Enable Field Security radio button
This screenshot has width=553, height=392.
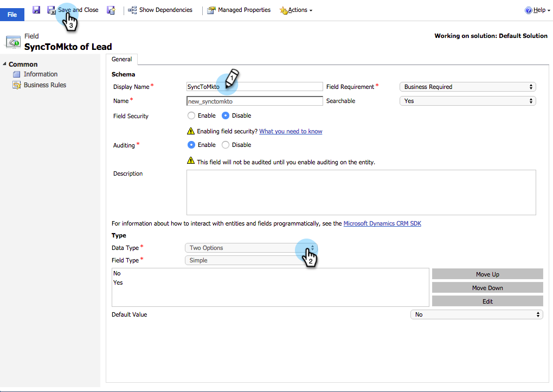(x=191, y=115)
